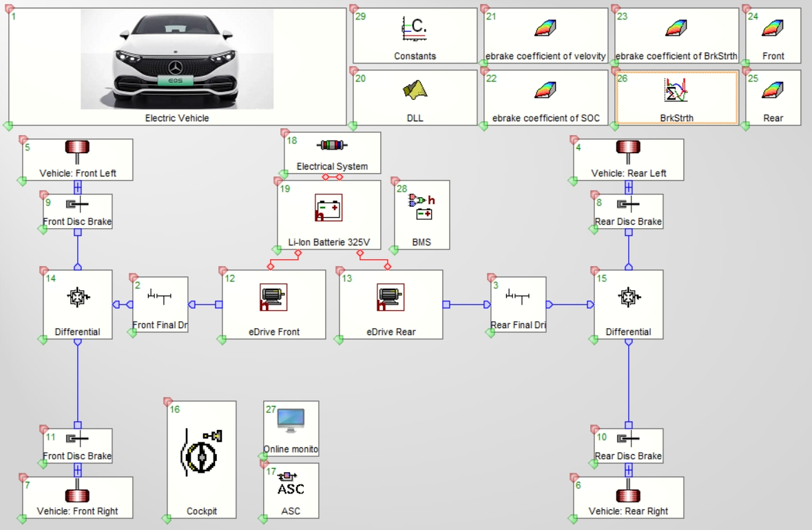Click the Vehicle: Front Left wheel icon
The height and width of the screenshot is (530, 812).
pyautogui.click(x=77, y=147)
